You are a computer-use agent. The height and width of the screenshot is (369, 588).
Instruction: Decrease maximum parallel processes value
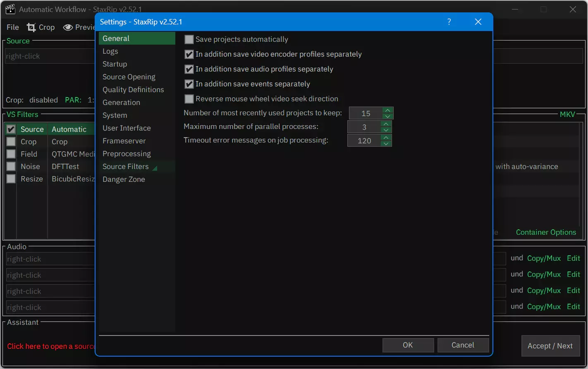click(386, 130)
